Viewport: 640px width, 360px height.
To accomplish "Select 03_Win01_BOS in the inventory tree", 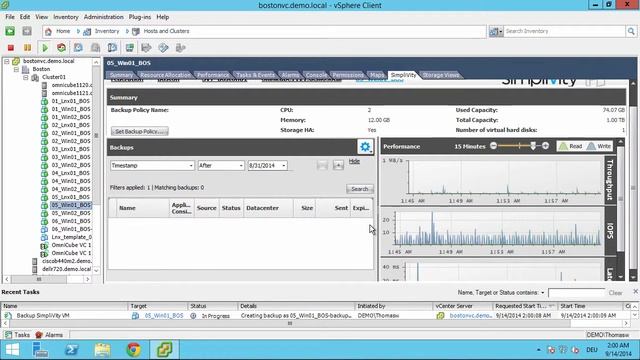I will click(x=71, y=157).
